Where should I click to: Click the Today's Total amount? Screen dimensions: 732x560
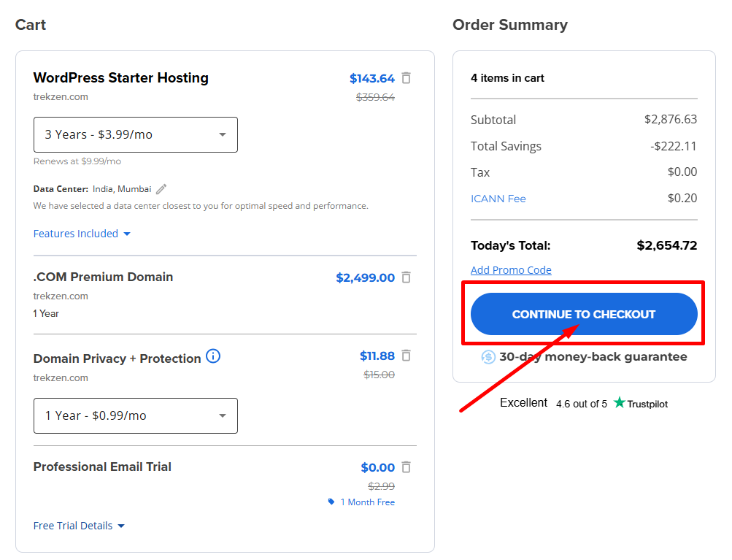(x=666, y=245)
